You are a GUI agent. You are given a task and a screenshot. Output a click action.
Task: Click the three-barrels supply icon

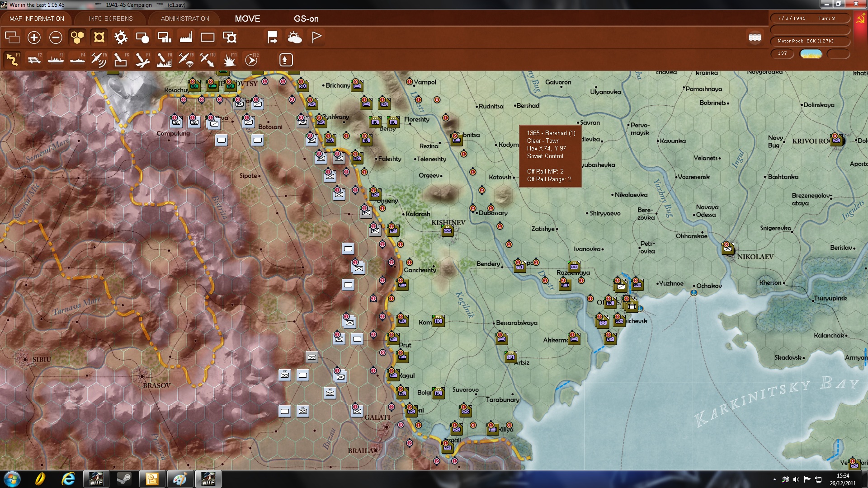(x=755, y=38)
